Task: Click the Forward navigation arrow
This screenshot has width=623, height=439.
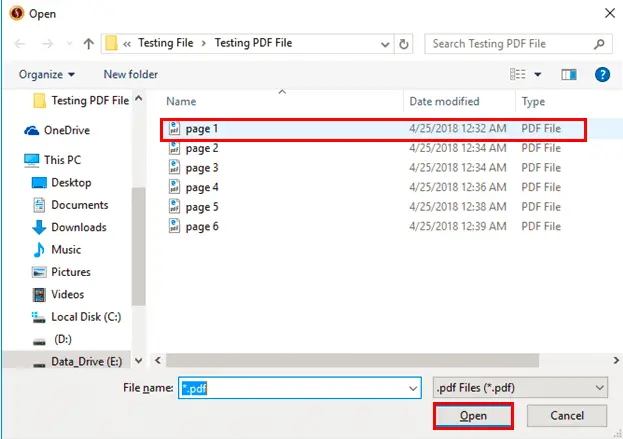Action: coord(47,44)
